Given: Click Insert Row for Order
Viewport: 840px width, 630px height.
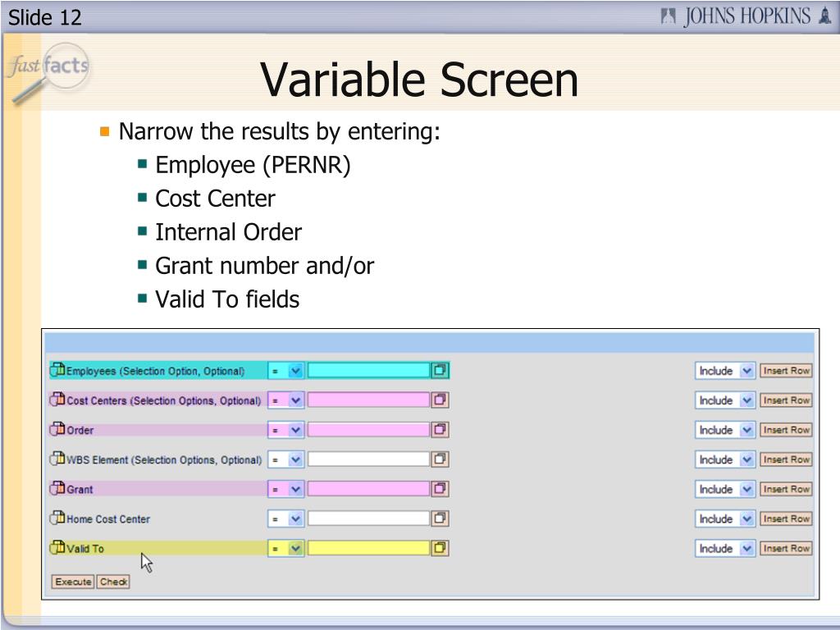Looking at the screenshot, I should [786, 430].
